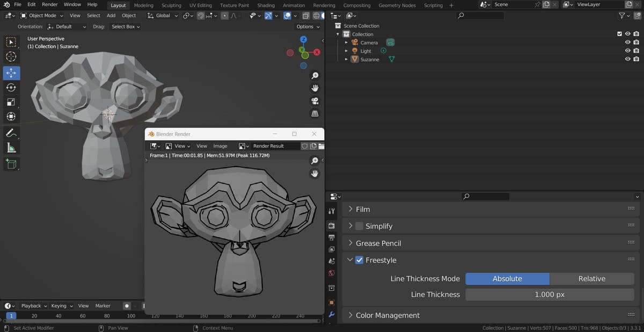This screenshot has width=644, height=332.
Task: Click pan hand icon in Blender Render window
Action: (x=315, y=174)
